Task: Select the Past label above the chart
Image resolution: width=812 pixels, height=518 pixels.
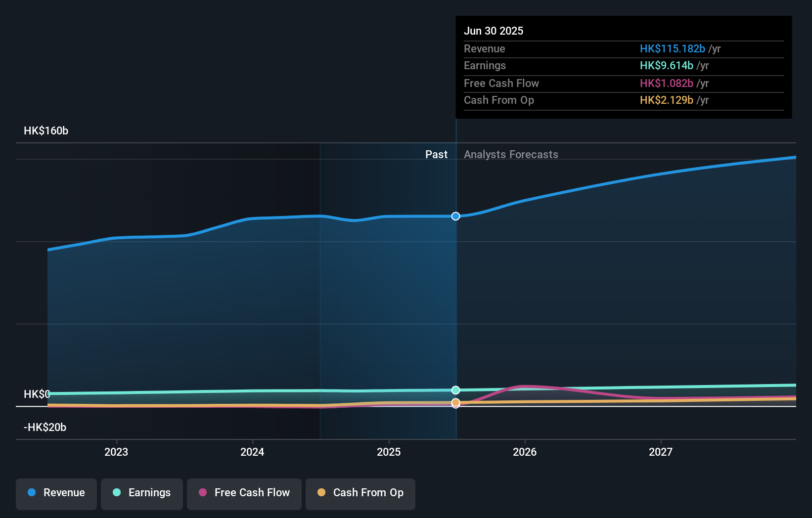Action: (436, 154)
